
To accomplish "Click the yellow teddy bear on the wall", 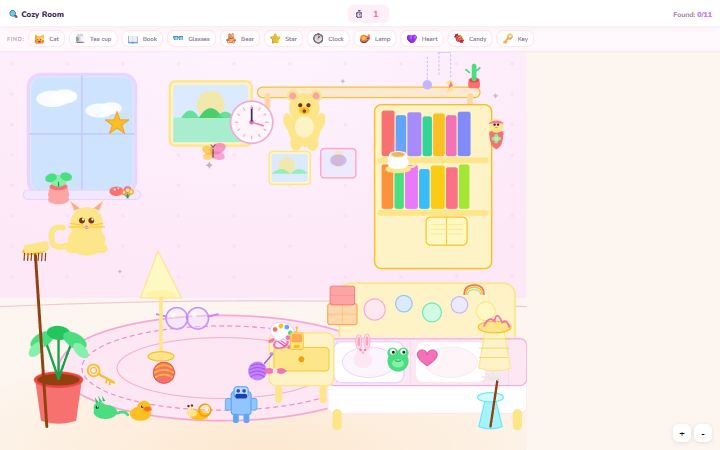I will (304, 120).
